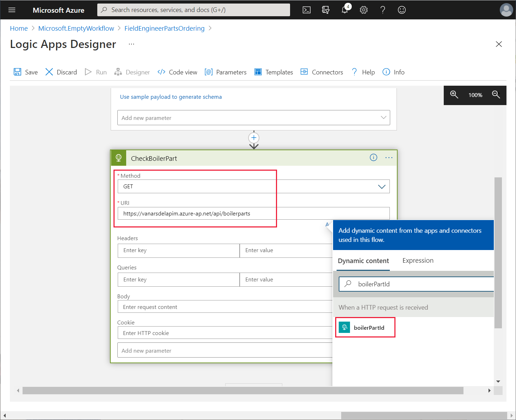Viewport: 516px width, 420px height.
Task: Expand the Method dropdown
Action: tap(381, 187)
